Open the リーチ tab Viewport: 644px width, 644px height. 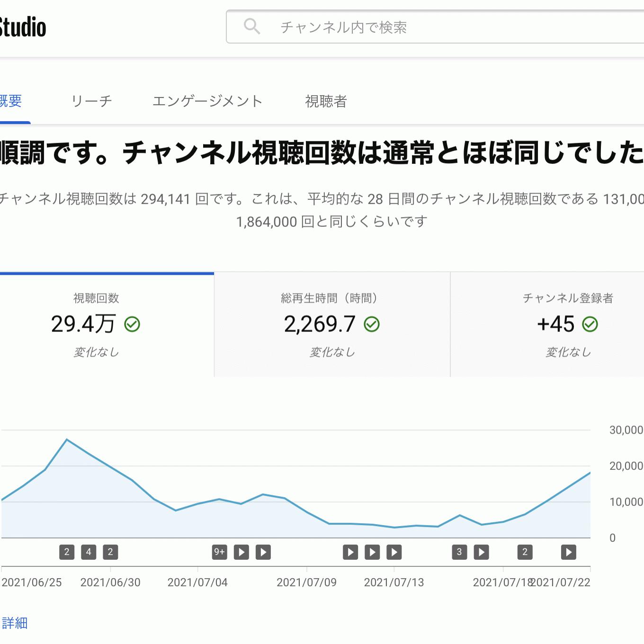[91, 101]
